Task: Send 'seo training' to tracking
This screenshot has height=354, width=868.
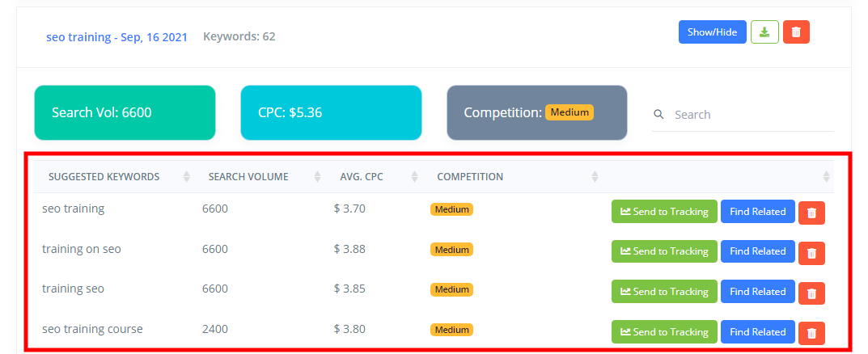Action: (664, 211)
